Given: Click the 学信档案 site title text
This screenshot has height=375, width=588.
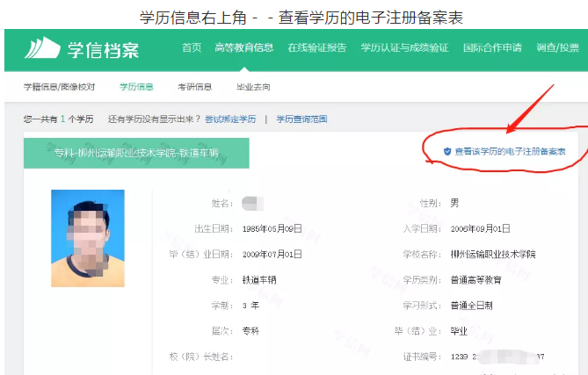Looking at the screenshot, I should coord(104,49).
